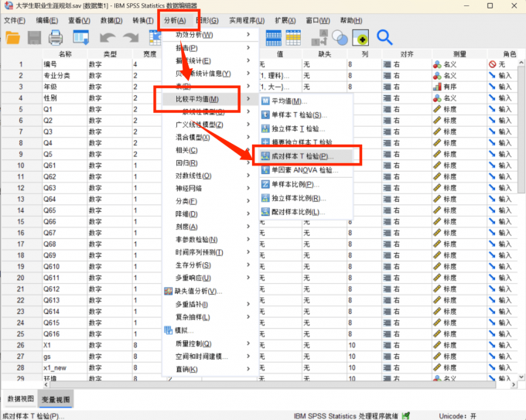526x420 pixels.
Task: Click the 比较平均值(M) menu item
Action: click(x=210, y=99)
